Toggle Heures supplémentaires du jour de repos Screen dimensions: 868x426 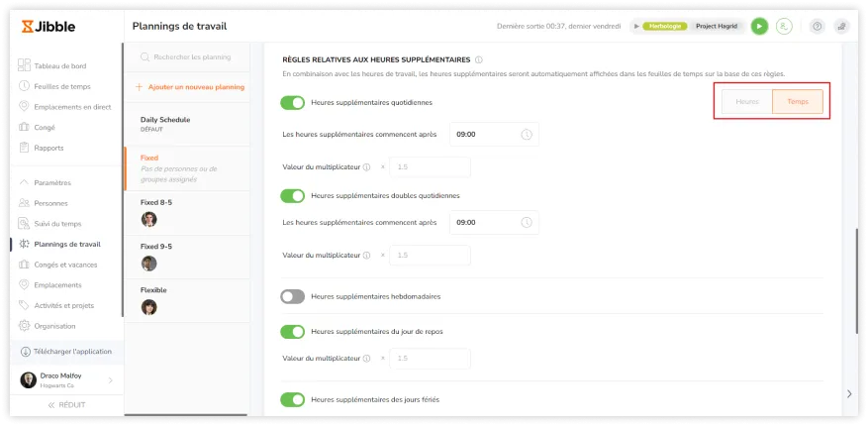click(x=293, y=332)
